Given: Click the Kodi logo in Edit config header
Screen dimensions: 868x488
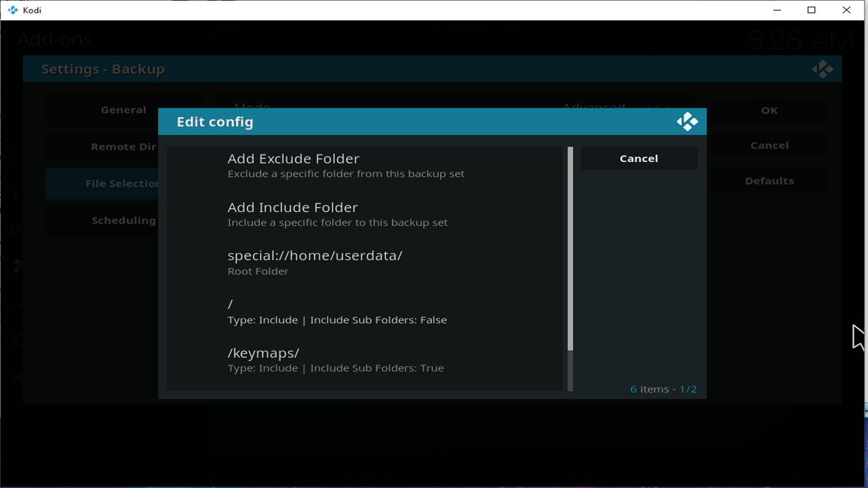Looking at the screenshot, I should (x=687, y=122).
